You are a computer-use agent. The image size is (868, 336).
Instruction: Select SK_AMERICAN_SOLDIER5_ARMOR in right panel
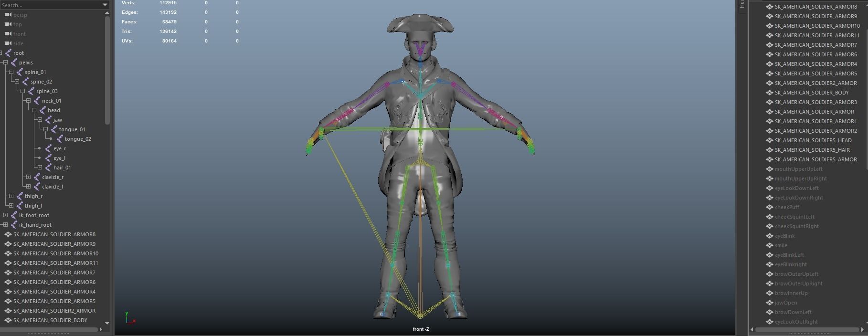point(815,159)
